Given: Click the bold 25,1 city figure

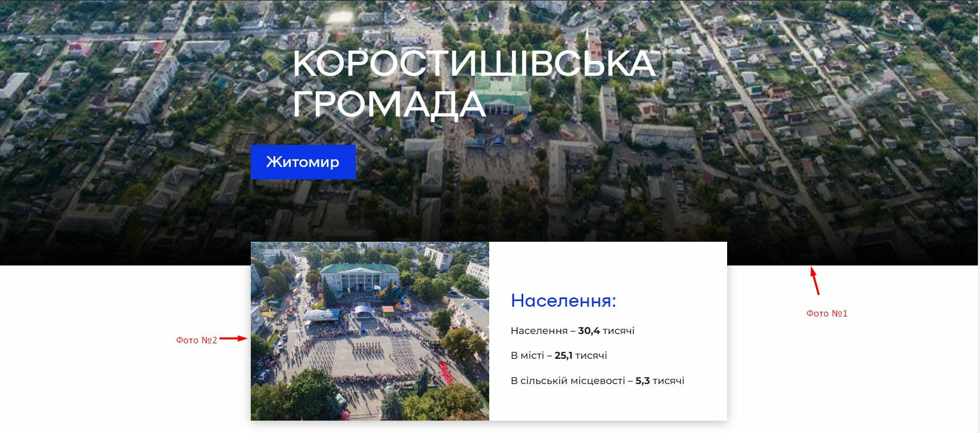Looking at the screenshot, I should (563, 356).
